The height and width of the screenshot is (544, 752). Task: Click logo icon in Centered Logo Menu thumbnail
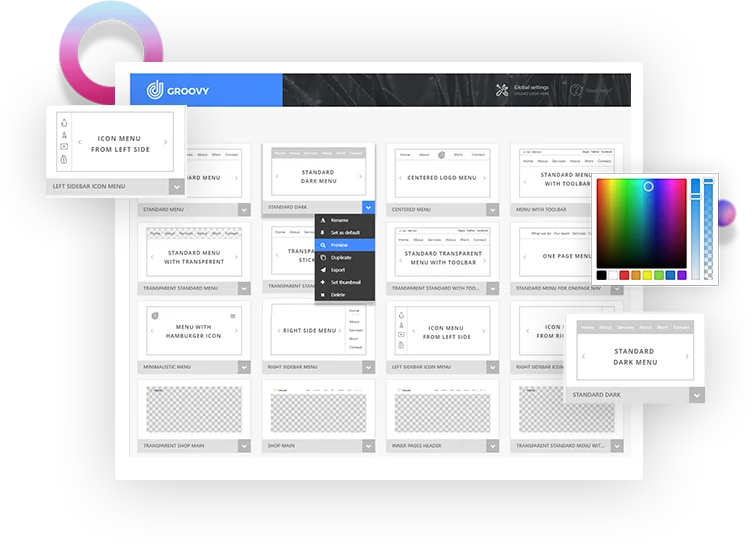441,154
